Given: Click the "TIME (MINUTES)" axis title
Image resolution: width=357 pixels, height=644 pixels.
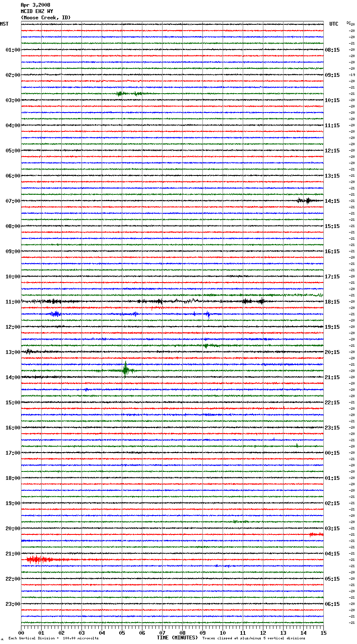Looking at the screenshot, I should coord(177,638).
